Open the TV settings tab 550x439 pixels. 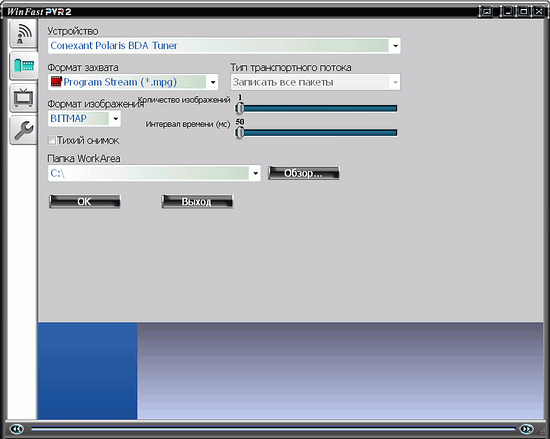pyautogui.click(x=23, y=98)
